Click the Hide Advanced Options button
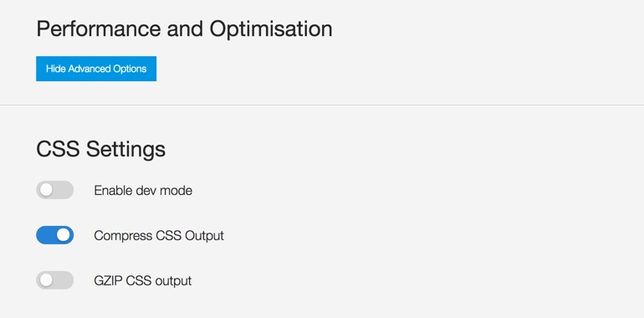644x318 pixels. [x=96, y=69]
